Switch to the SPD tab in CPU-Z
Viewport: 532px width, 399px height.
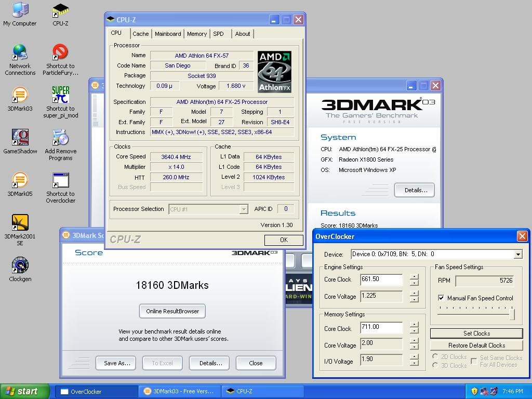pyautogui.click(x=218, y=34)
